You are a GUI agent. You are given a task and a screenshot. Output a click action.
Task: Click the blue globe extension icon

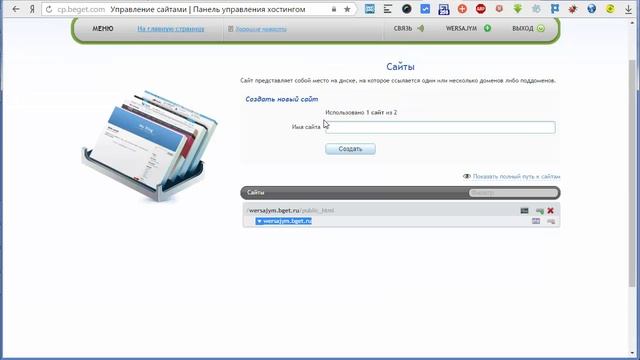(x=591, y=9)
